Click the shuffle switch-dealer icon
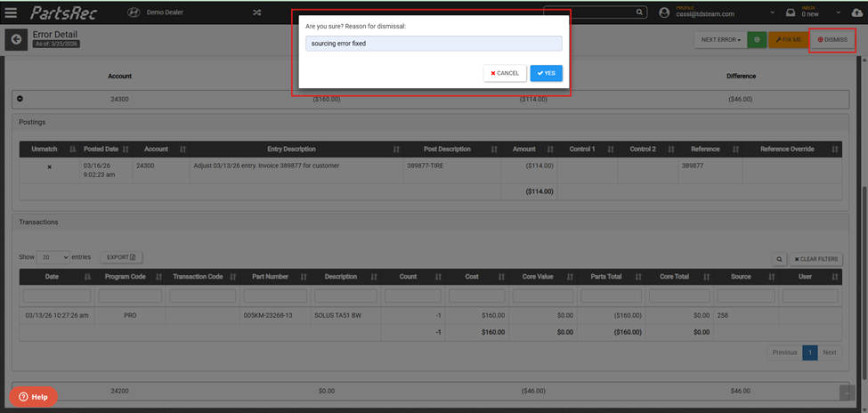This screenshot has width=868, height=413. pos(257,12)
